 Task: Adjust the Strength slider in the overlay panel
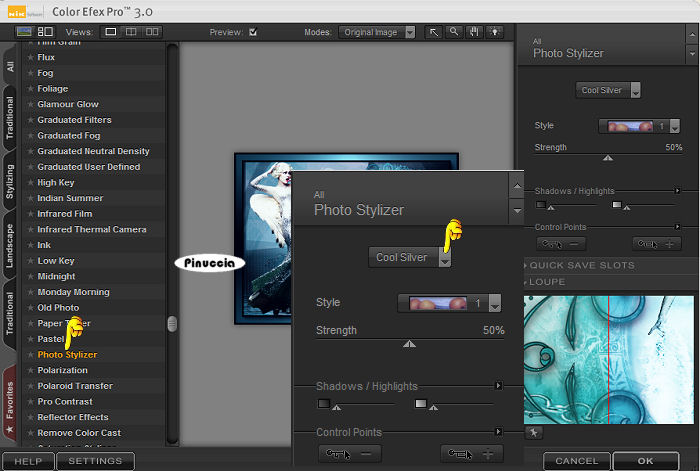click(x=409, y=343)
